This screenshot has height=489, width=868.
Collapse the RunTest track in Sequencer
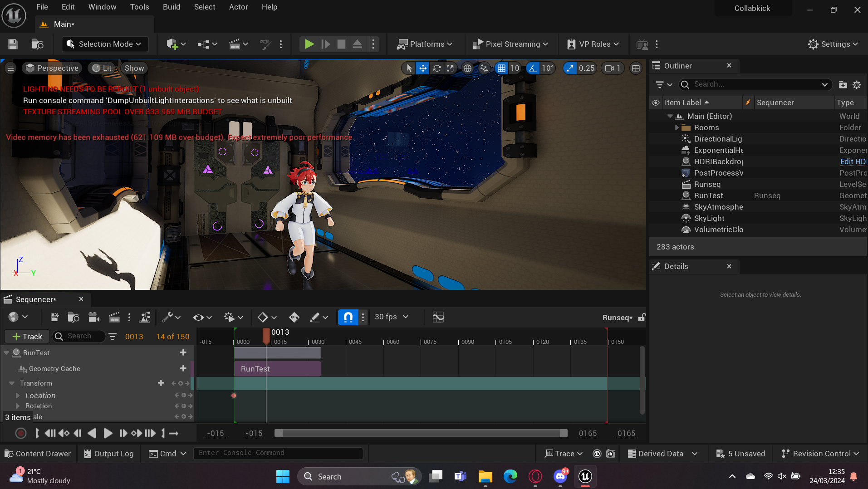click(6, 352)
